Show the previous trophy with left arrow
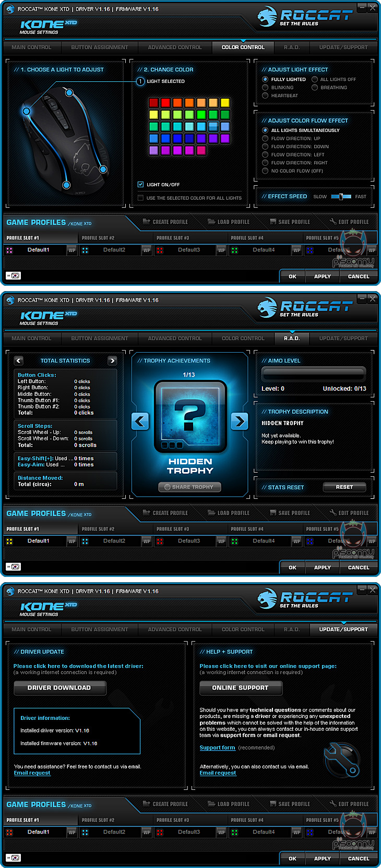This screenshot has height=868, width=381. (x=140, y=421)
